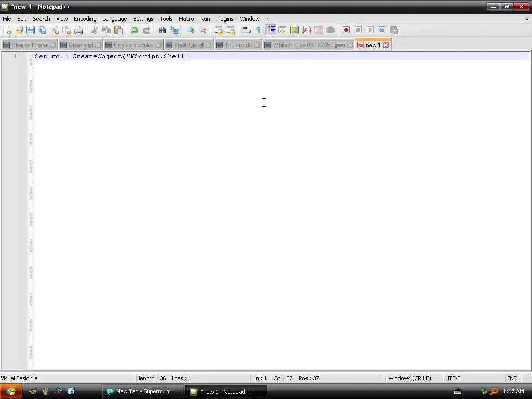Open the View menu
This screenshot has height=399, width=532.
coord(62,19)
